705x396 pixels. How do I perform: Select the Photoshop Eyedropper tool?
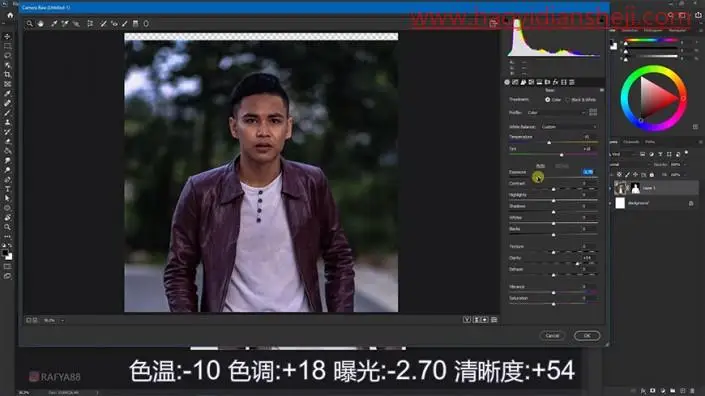7,93
